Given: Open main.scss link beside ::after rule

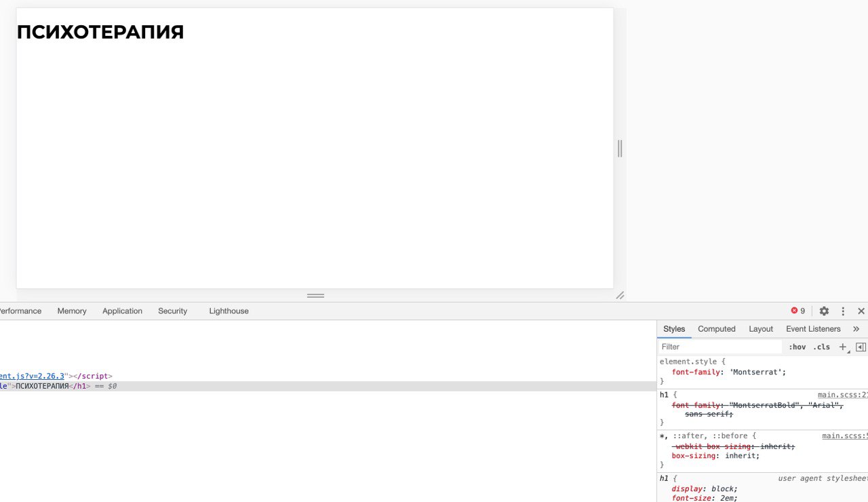Looking at the screenshot, I should click(844, 436).
